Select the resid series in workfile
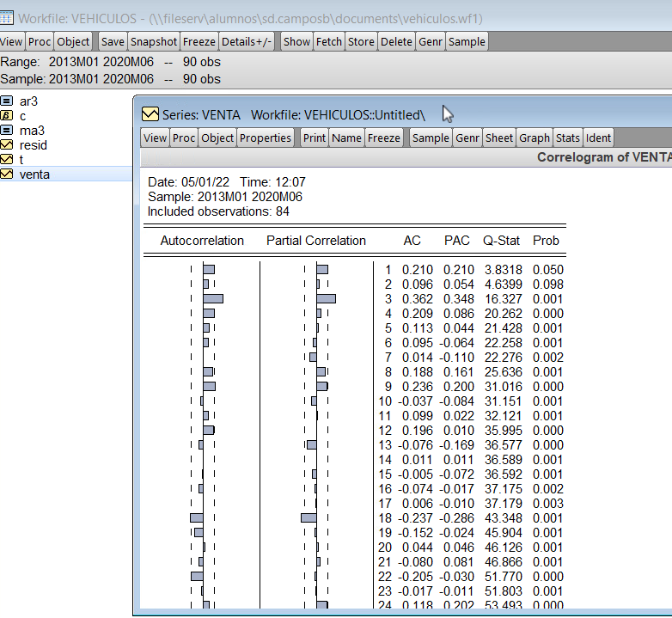 (x=33, y=145)
